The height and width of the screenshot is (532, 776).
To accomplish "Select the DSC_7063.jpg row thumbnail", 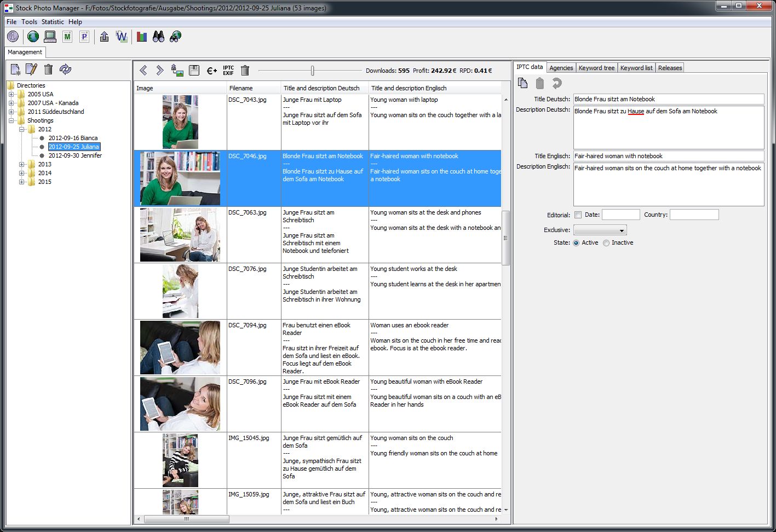I will tap(180, 235).
